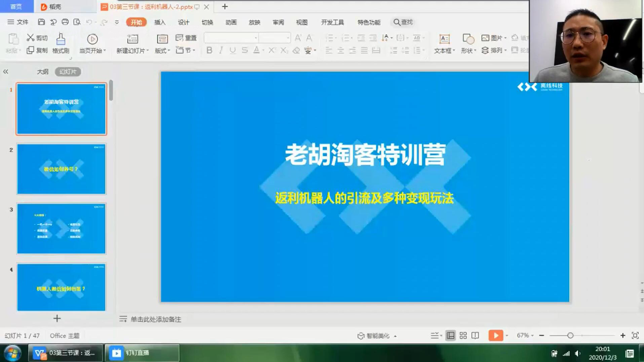The height and width of the screenshot is (362, 644).
Task: Select slide 2 thumbnail 微信如何养号
Action: pos(62,169)
